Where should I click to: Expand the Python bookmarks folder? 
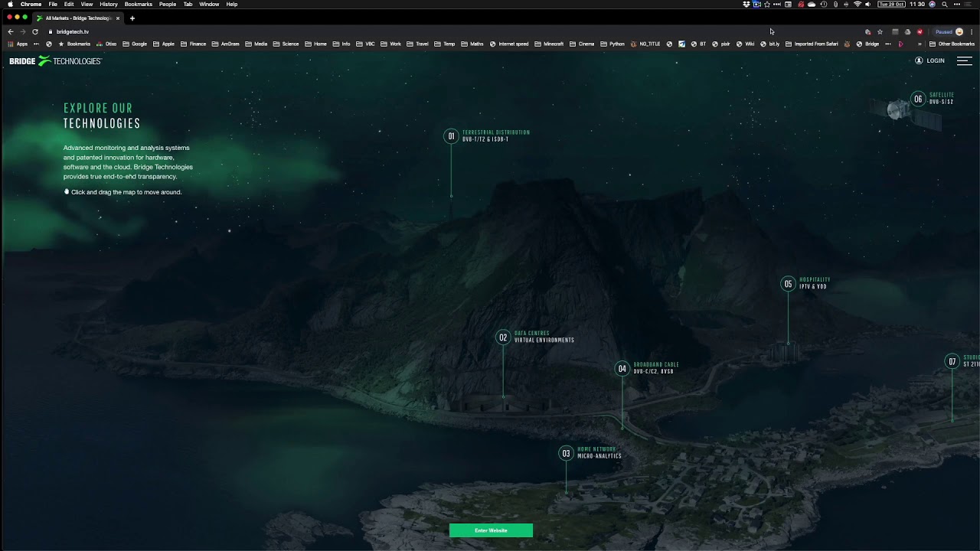(612, 44)
